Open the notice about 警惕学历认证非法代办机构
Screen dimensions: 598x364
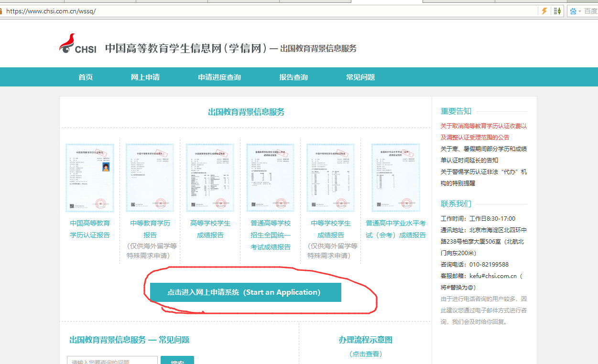484,177
